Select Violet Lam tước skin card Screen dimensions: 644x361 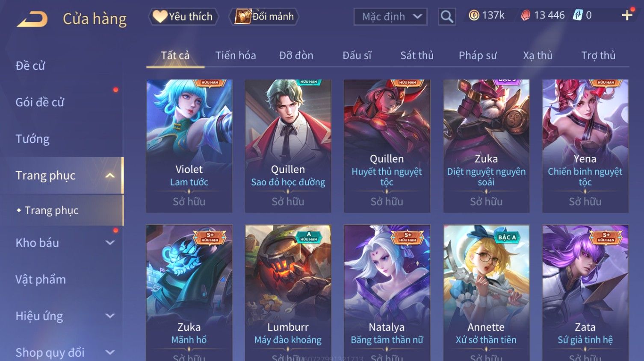pos(189,146)
